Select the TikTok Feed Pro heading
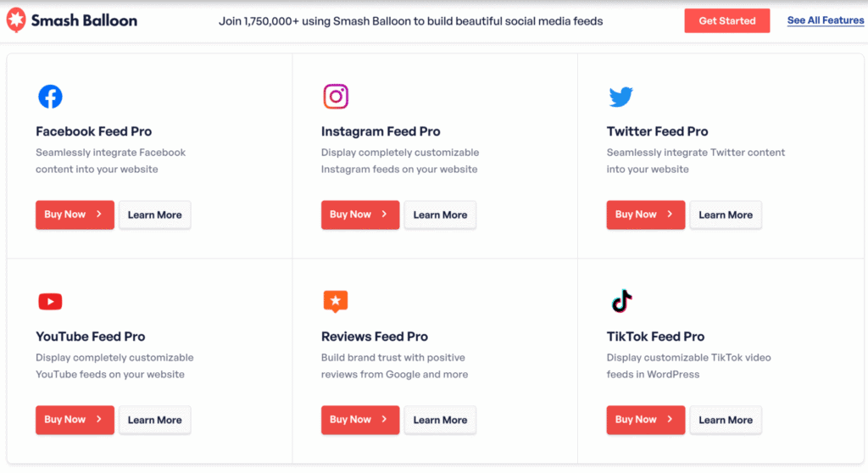 point(655,337)
